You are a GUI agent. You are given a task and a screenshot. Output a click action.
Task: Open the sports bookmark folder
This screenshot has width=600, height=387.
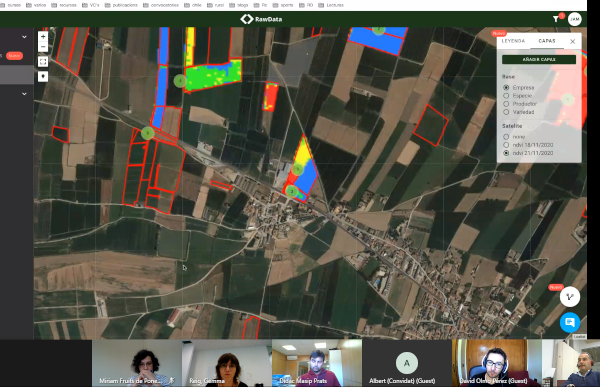[283, 5]
